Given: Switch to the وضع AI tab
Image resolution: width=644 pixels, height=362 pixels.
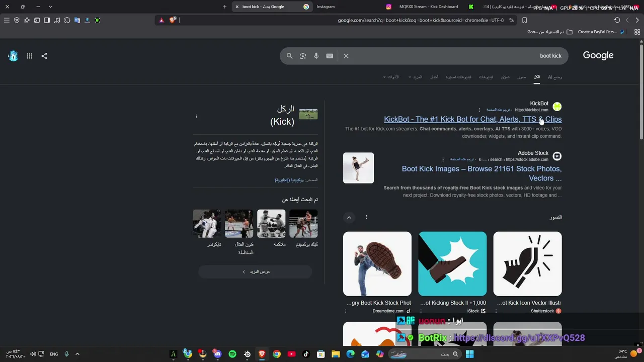Looking at the screenshot, I should [x=555, y=77].
